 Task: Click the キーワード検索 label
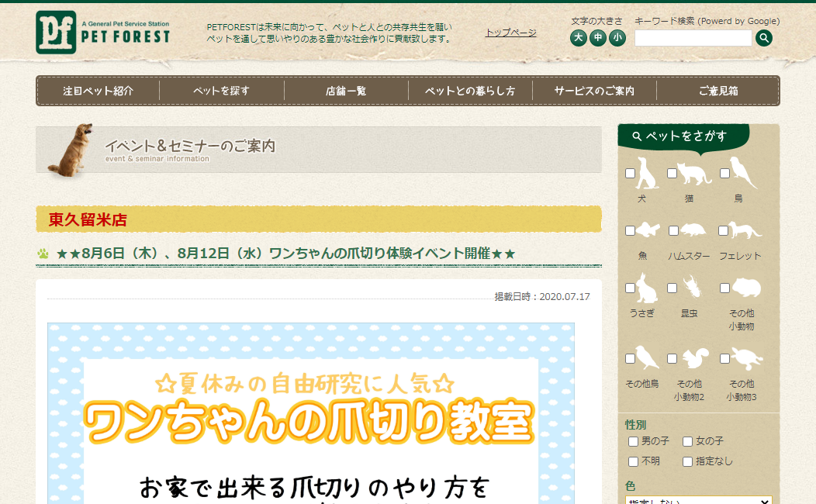(x=707, y=22)
